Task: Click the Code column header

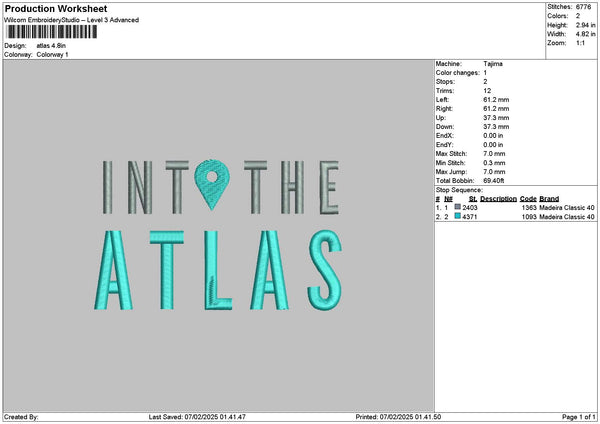Action: [528, 199]
